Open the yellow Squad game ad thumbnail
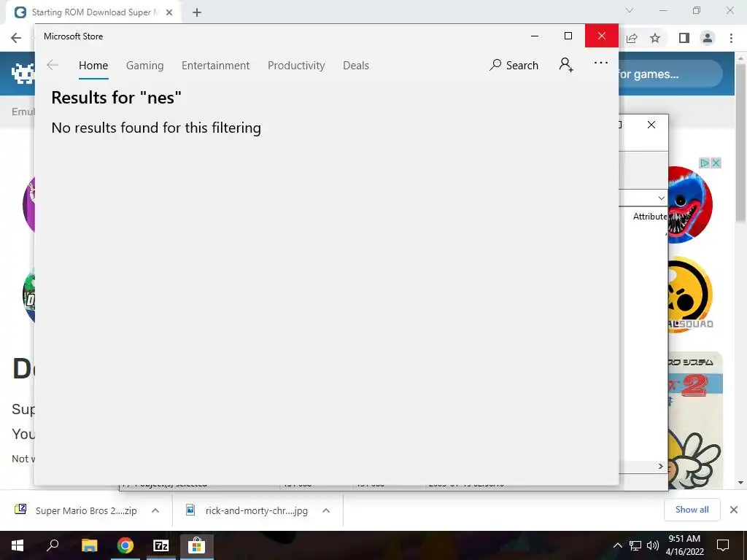 tap(689, 295)
